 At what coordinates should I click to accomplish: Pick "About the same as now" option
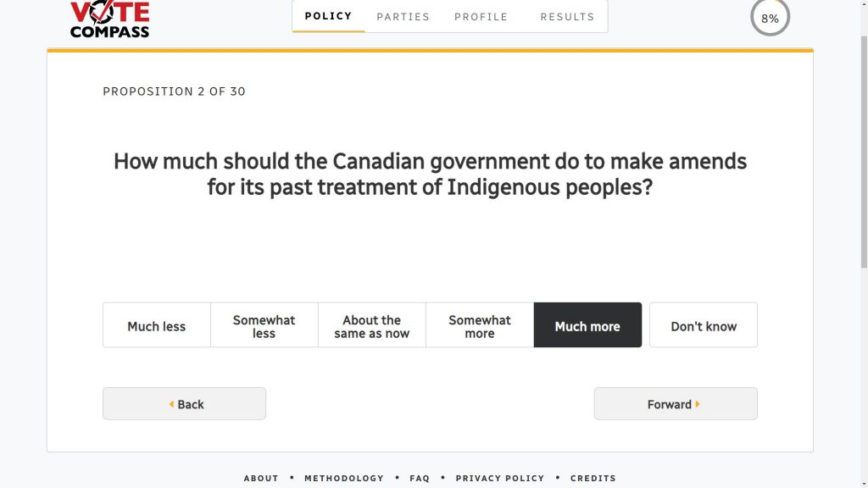(372, 325)
